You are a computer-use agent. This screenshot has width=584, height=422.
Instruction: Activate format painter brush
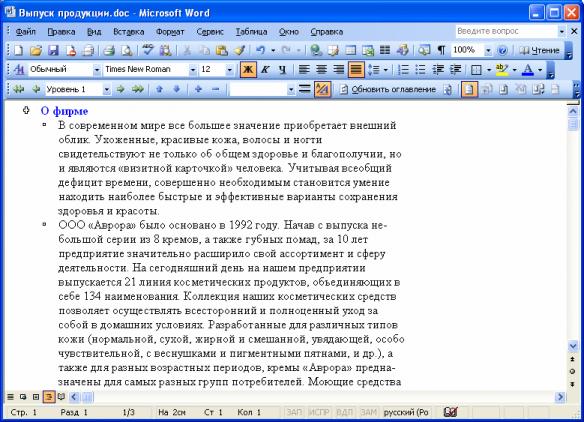pyautogui.click(x=239, y=50)
